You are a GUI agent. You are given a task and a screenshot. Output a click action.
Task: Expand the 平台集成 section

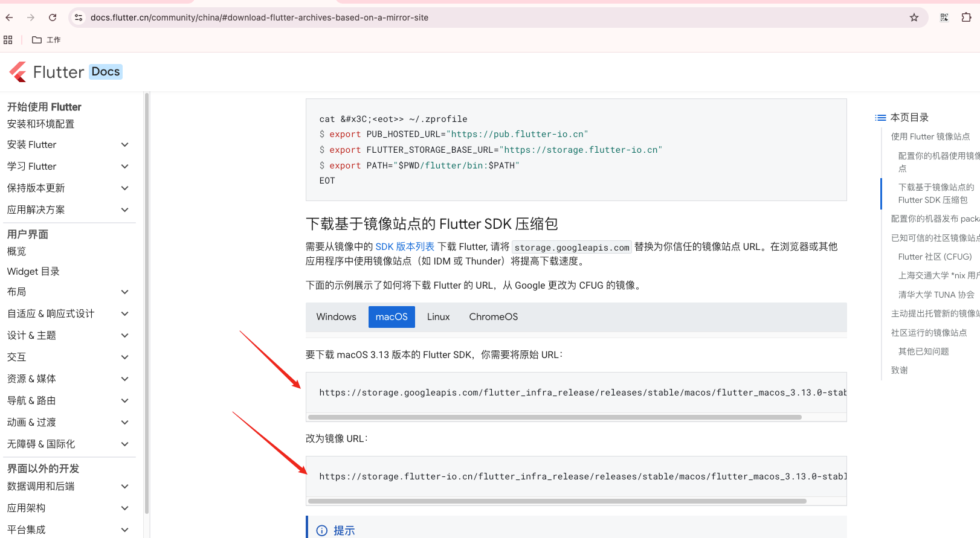pyautogui.click(x=125, y=530)
